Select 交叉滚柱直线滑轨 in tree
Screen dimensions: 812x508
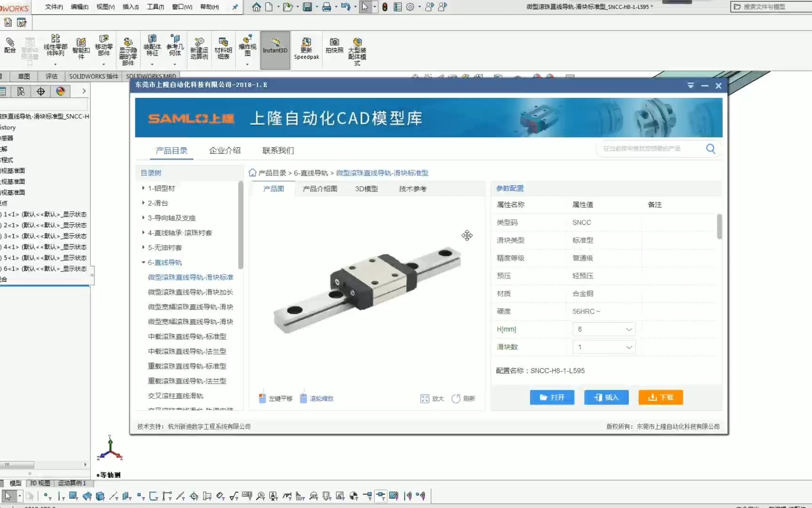[x=176, y=396]
